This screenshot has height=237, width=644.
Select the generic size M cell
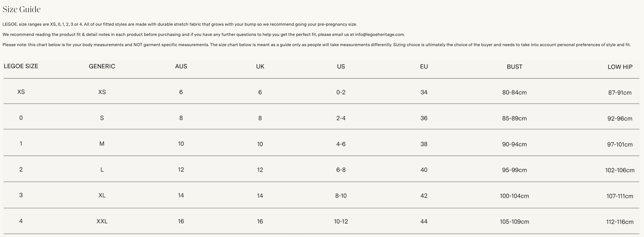(102, 144)
